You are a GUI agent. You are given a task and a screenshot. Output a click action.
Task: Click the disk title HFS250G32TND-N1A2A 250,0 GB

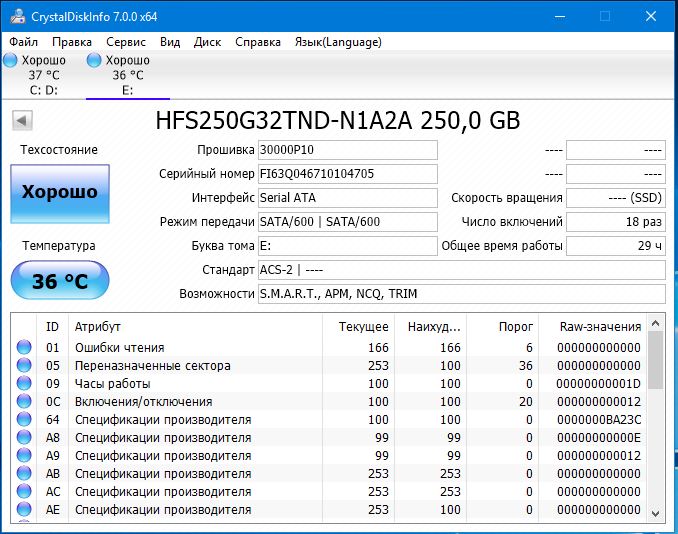[x=338, y=120]
